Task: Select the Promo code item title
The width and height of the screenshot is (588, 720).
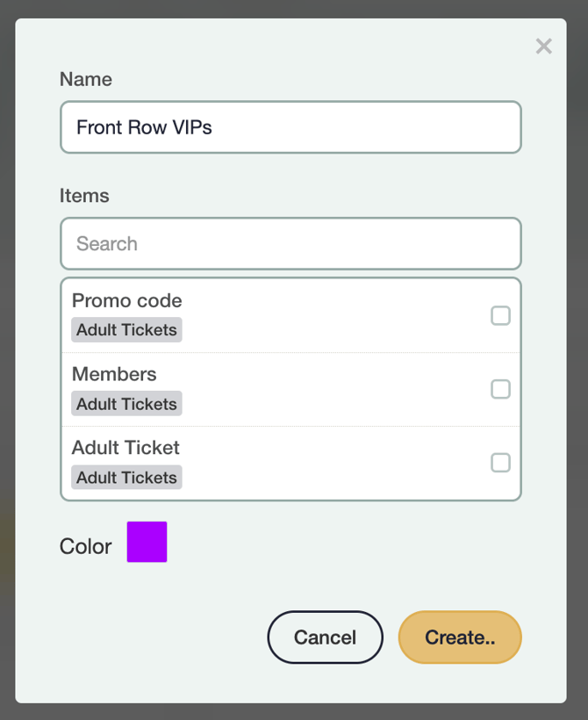Action: tap(127, 300)
